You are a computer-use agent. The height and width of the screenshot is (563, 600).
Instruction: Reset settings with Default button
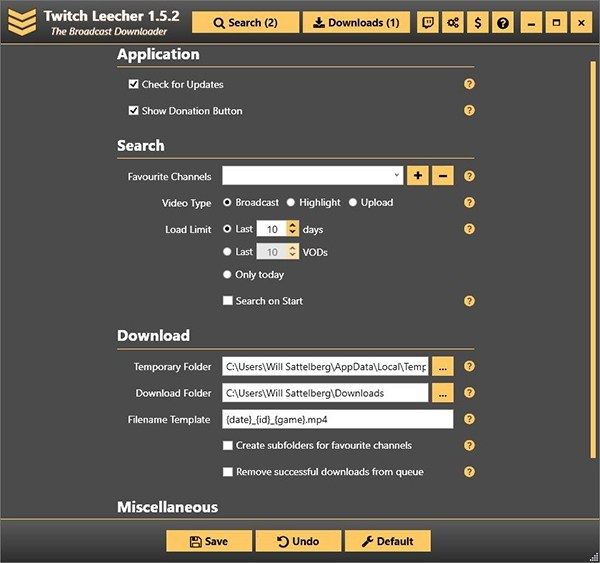coord(388,541)
